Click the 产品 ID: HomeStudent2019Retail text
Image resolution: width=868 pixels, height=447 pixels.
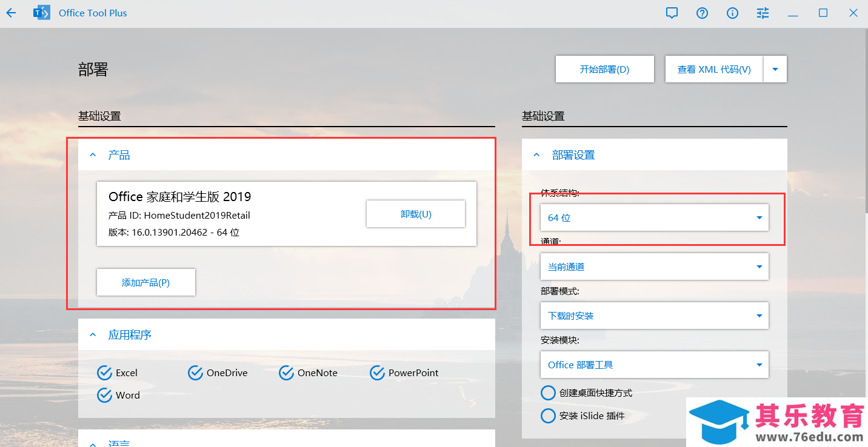tap(179, 215)
